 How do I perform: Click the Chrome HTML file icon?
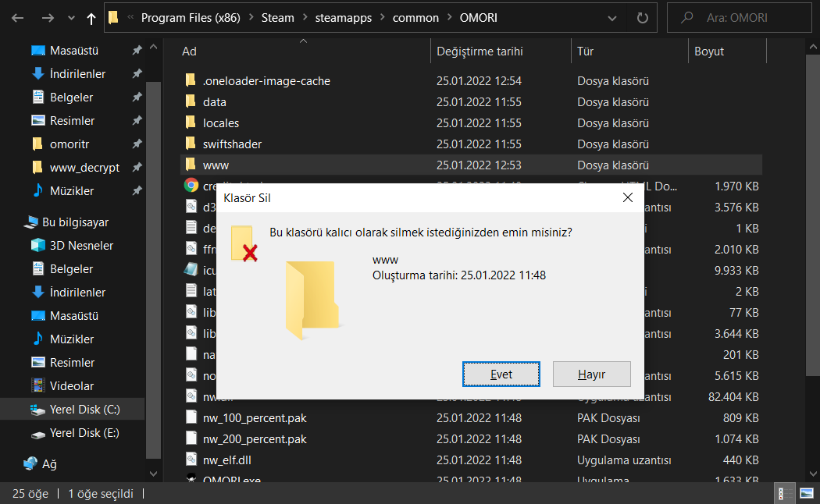coord(191,186)
